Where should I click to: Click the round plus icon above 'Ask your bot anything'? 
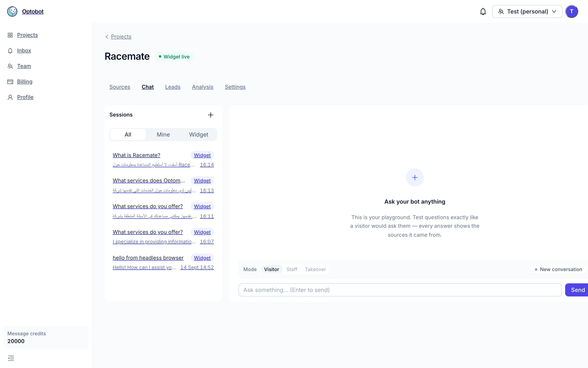(x=415, y=177)
